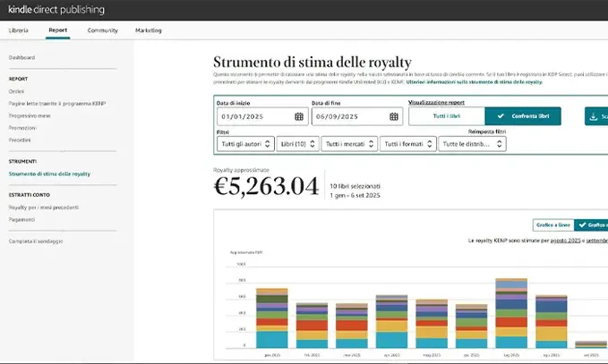
Task: Click the 'Visualizzazione report' label
Action: [x=436, y=102]
